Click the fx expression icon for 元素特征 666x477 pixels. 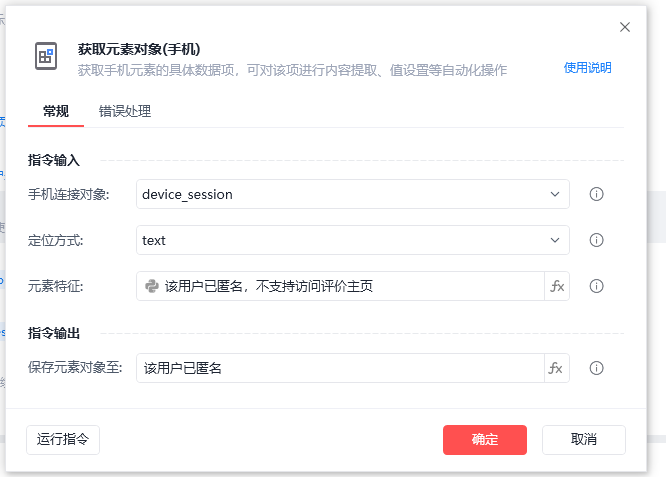pos(557,286)
